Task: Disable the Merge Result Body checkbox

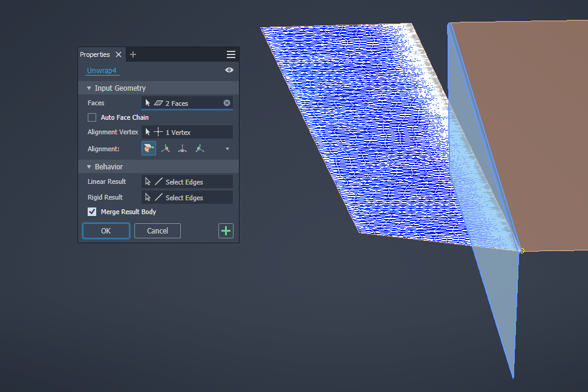Action: coord(92,212)
